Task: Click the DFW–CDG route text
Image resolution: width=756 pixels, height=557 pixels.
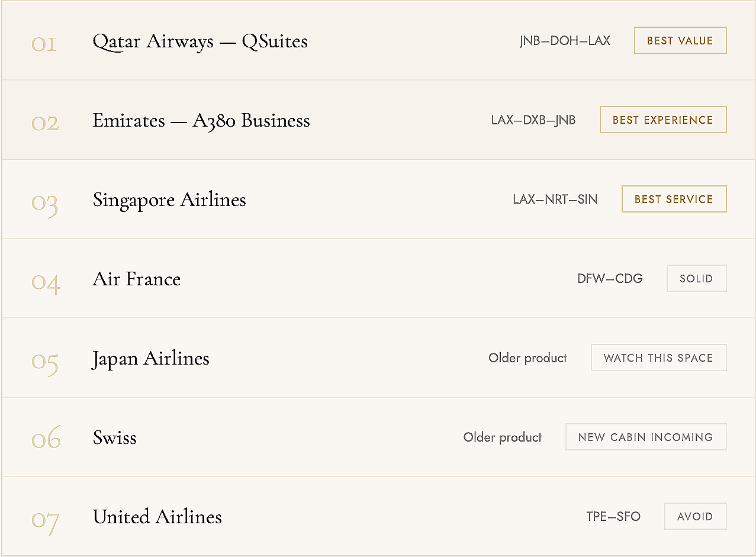Action: click(610, 279)
